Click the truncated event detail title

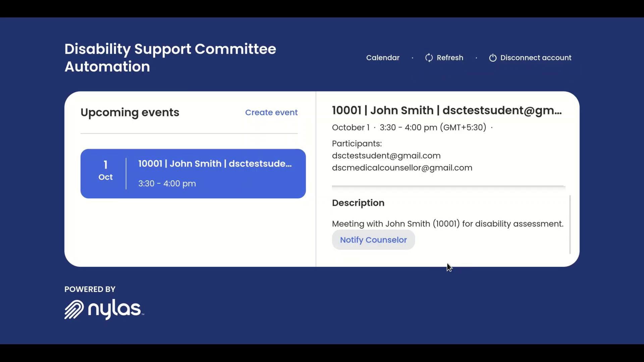click(446, 110)
